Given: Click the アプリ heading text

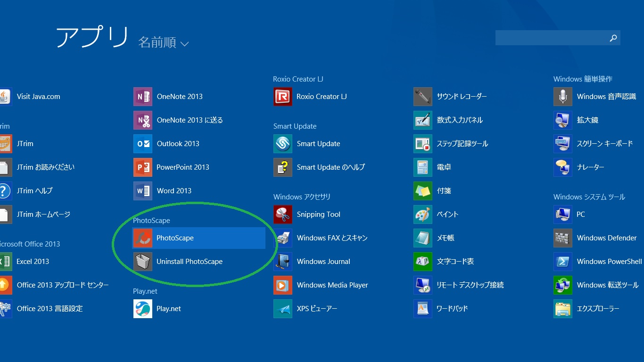Looking at the screenshot, I should click(x=92, y=37).
